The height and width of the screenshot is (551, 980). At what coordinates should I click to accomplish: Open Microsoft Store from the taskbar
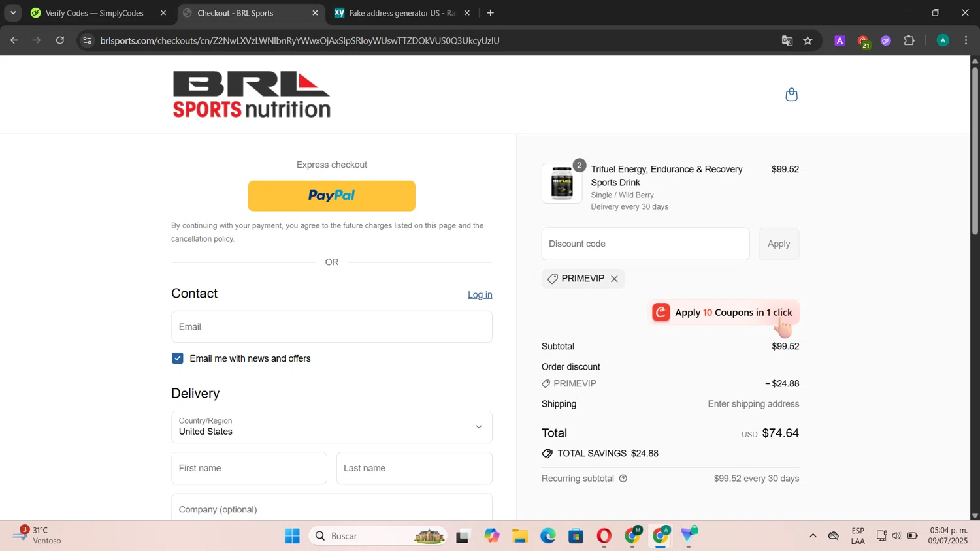coord(576,536)
